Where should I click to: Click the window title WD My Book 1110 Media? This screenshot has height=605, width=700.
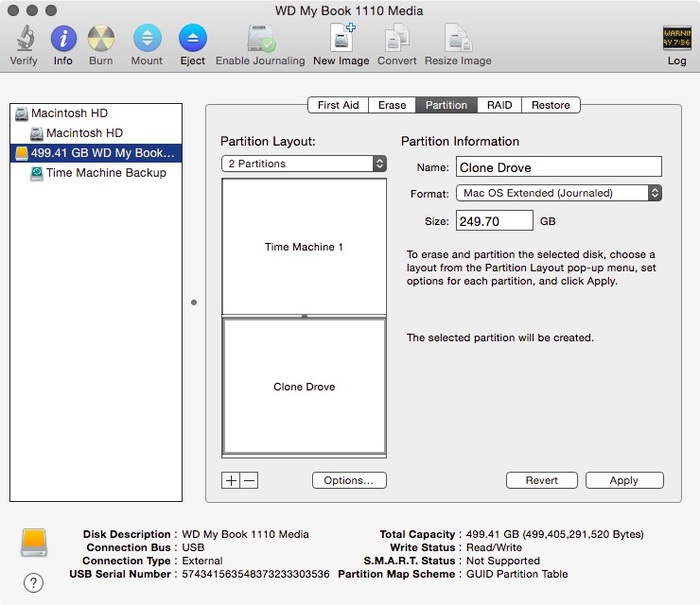click(349, 11)
